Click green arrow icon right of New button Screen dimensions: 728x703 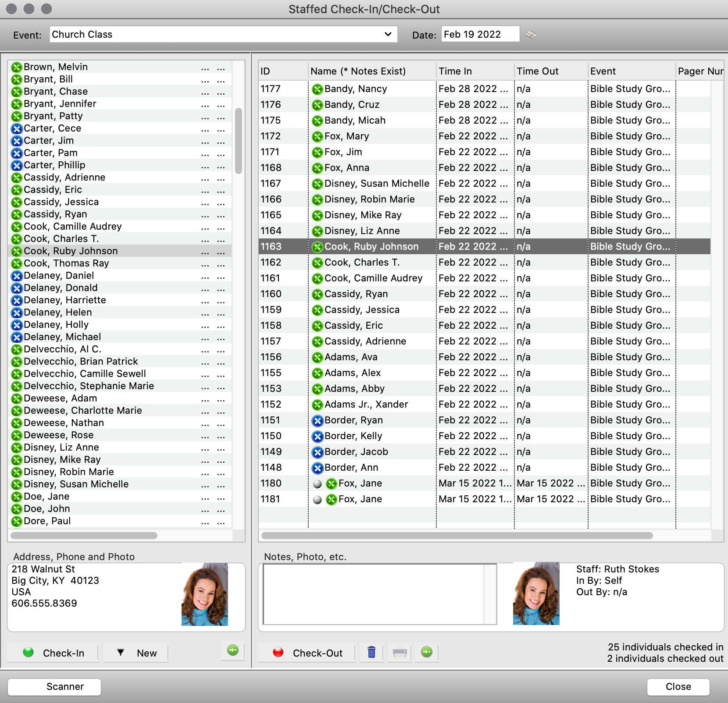tap(233, 650)
